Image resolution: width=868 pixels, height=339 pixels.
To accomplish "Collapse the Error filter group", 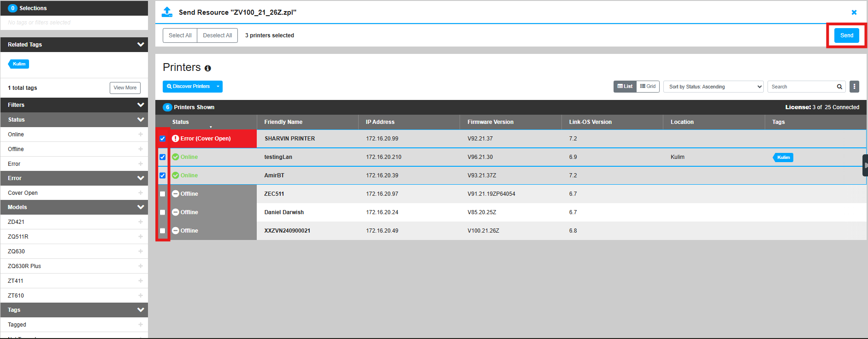I will click(x=141, y=178).
